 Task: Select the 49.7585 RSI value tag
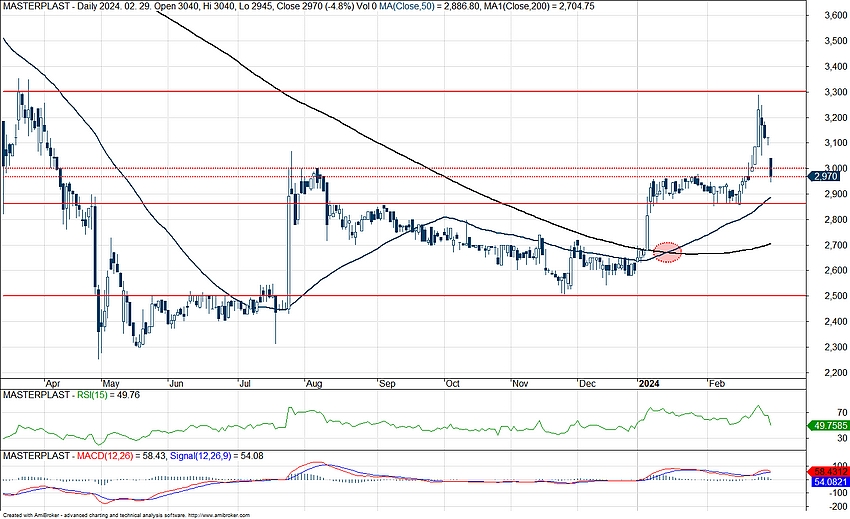click(828, 426)
